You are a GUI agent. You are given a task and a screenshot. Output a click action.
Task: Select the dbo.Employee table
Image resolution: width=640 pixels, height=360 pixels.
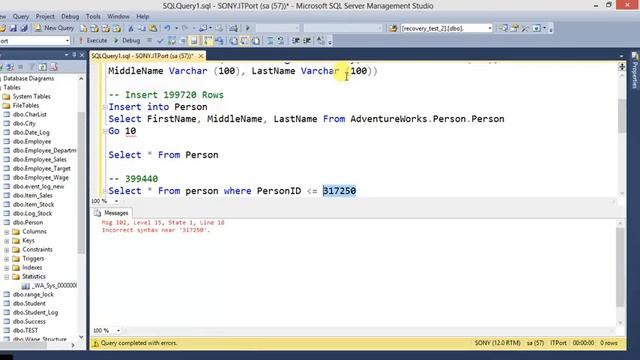click(32, 141)
